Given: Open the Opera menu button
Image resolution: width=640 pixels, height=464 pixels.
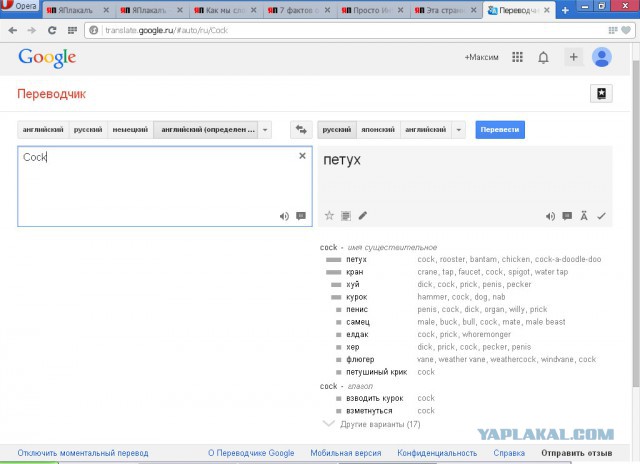Looking at the screenshot, I should (20, 6).
